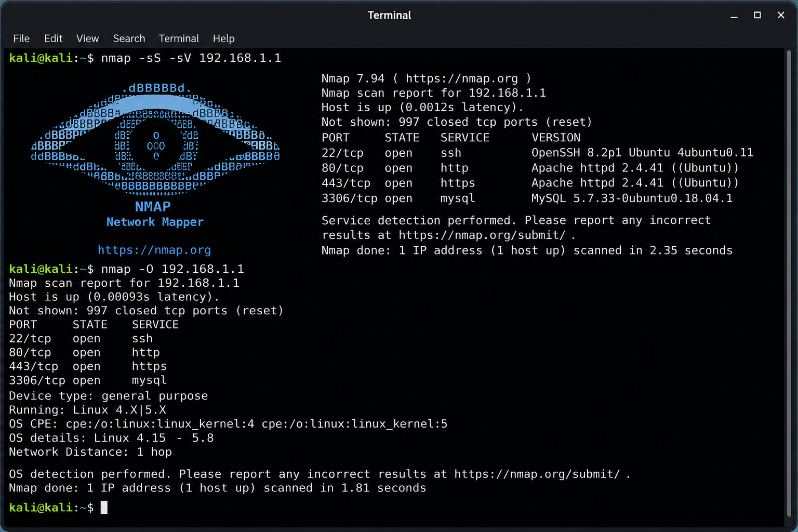
Task: Click 'Running: Linux 4.X|5.X' line
Action: tap(87, 410)
